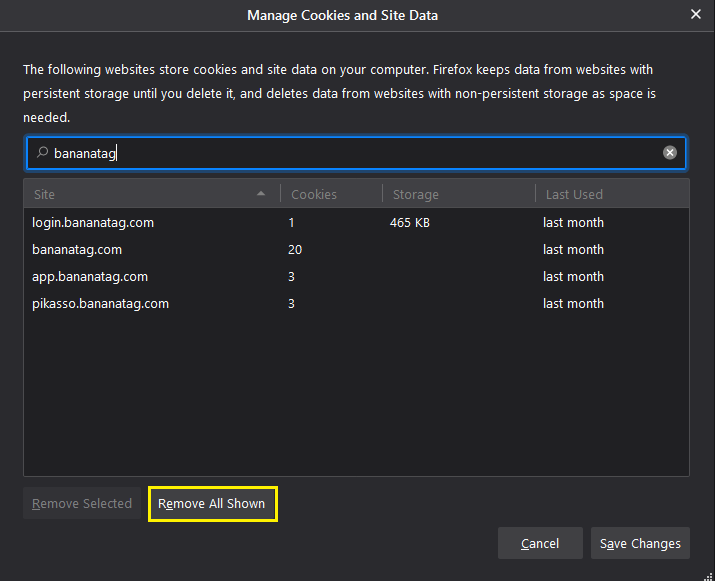Click Remove All Shown
Viewport: 715px width, 581px height.
(212, 503)
